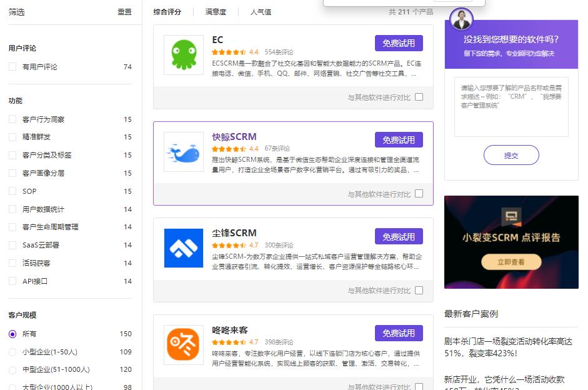588x390 pixels.
Task: Click 重置 to reset filters
Action: coord(124,12)
